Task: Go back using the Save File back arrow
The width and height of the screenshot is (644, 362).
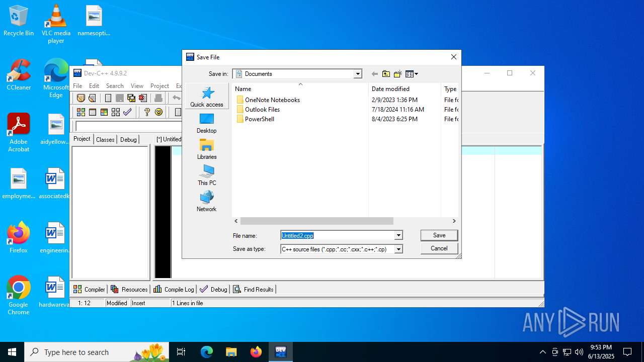Action: point(374,74)
